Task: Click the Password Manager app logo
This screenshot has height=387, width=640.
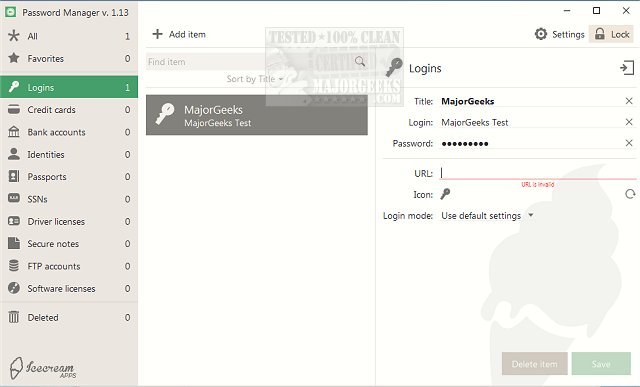Action: (11, 12)
